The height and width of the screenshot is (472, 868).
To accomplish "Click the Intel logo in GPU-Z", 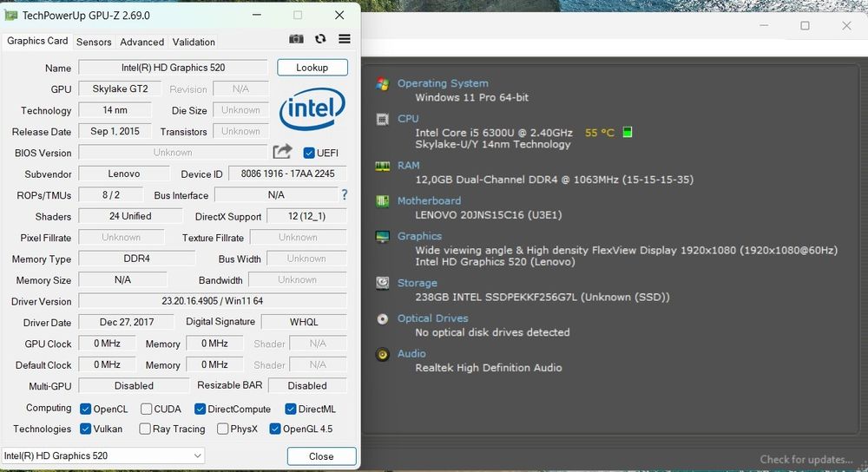I will [x=312, y=108].
